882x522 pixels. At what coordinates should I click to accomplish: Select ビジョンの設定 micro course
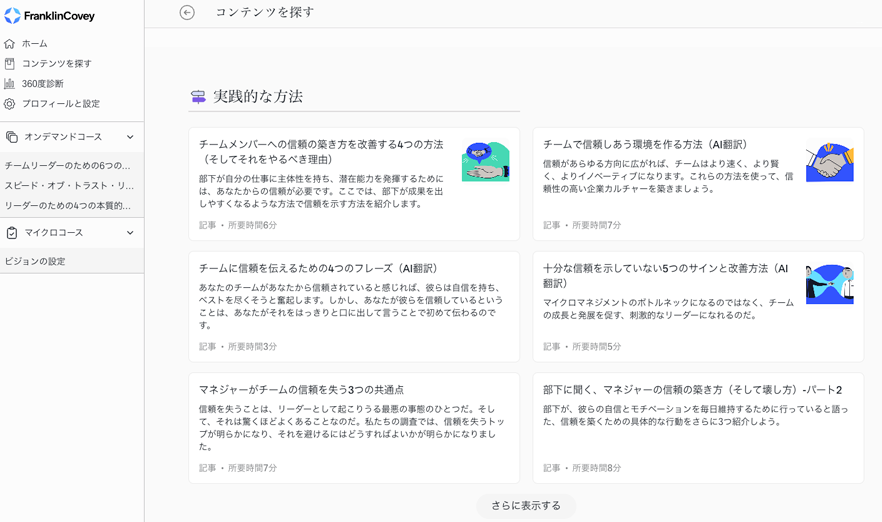[x=36, y=261]
